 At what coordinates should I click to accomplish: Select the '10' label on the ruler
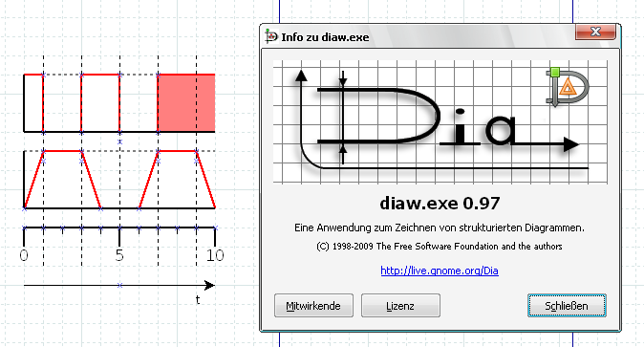pos(215,255)
